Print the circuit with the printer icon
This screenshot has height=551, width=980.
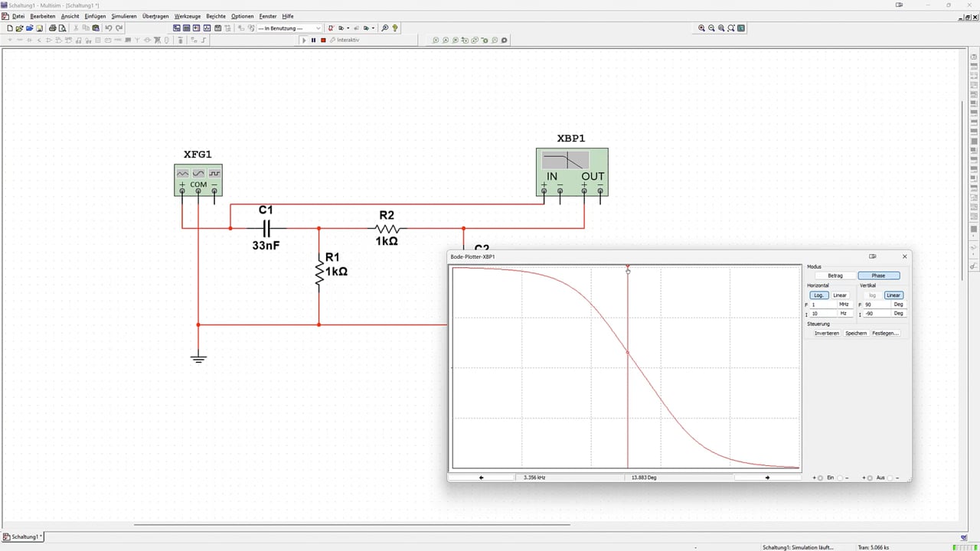53,28
